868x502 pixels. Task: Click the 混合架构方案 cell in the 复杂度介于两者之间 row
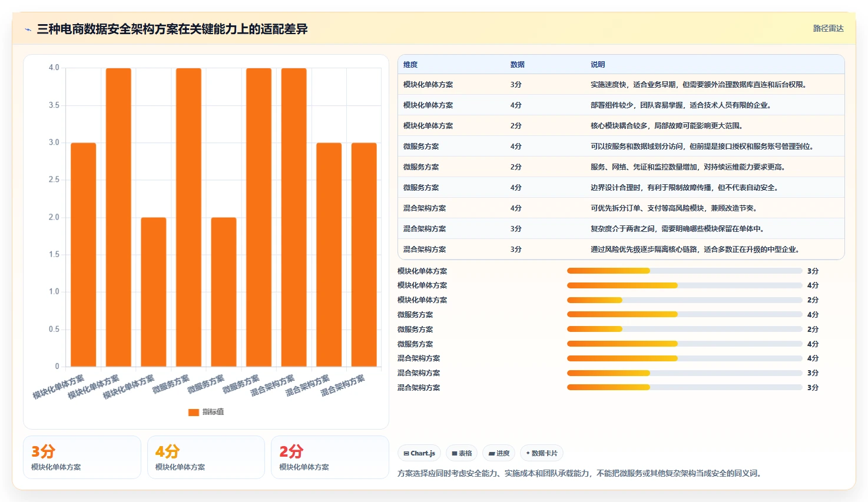[425, 229]
